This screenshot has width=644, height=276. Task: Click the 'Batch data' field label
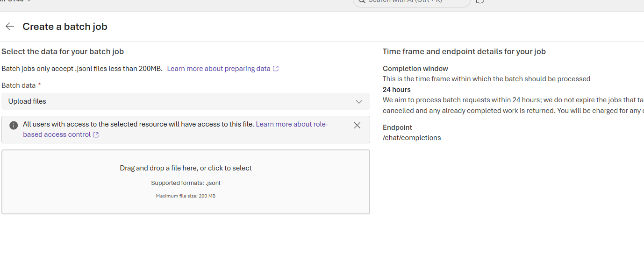pos(19,85)
